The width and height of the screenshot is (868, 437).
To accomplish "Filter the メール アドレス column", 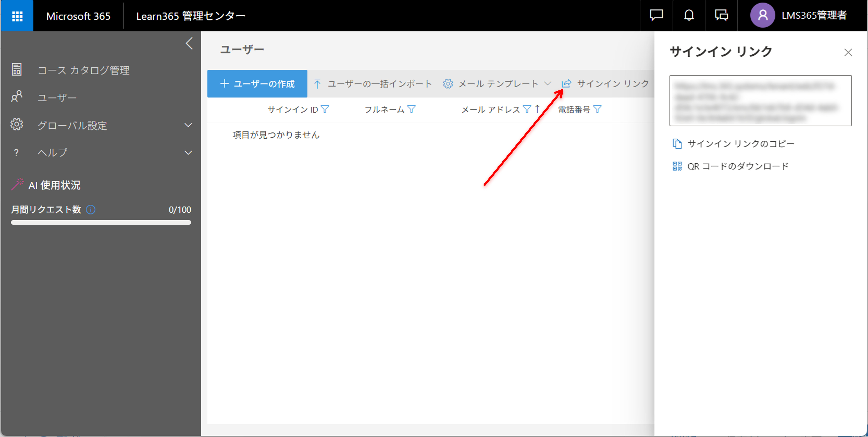I will point(527,109).
